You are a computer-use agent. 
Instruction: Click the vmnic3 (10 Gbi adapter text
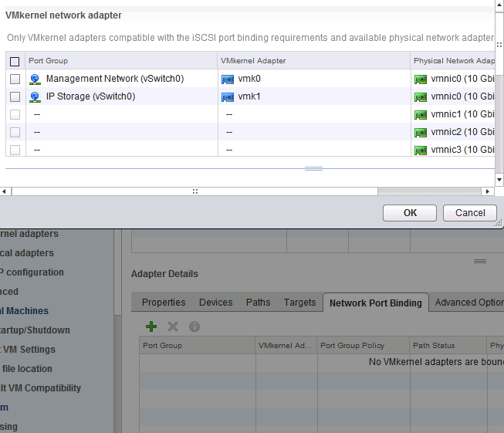462,150
